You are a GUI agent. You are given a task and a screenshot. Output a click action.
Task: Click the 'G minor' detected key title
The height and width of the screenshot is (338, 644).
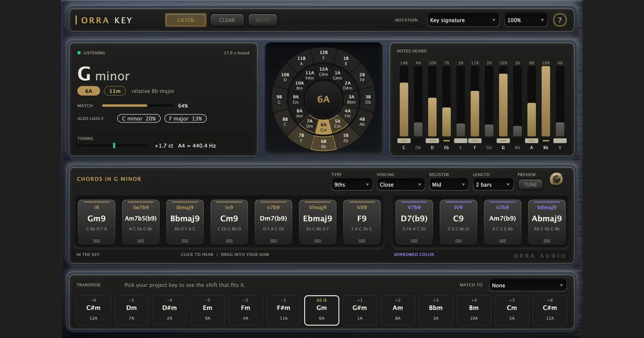pos(104,74)
